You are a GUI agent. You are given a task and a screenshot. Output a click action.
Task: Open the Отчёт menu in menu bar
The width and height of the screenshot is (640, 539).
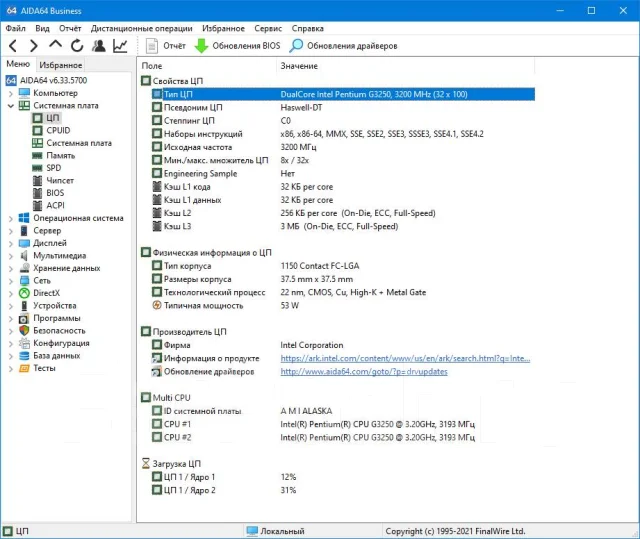tap(70, 28)
